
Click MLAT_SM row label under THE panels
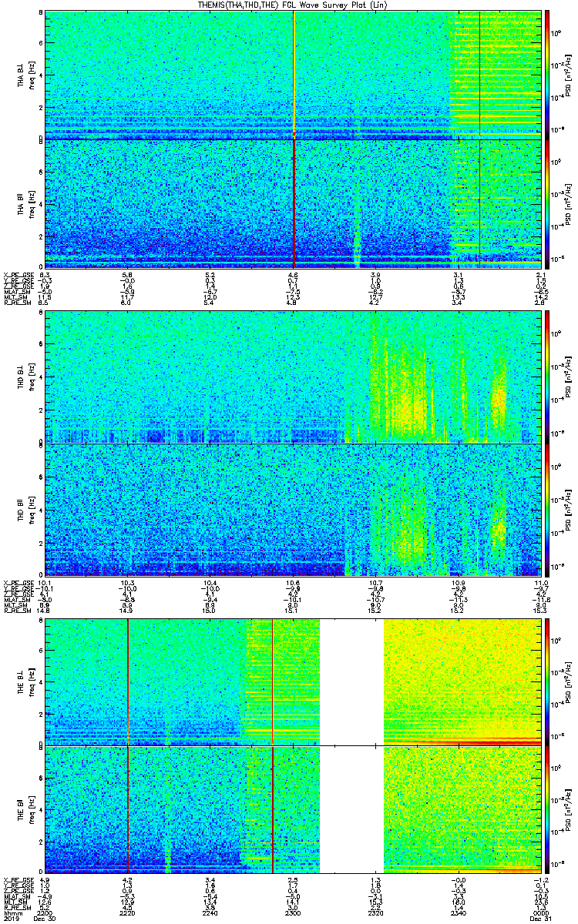(x=16, y=897)
